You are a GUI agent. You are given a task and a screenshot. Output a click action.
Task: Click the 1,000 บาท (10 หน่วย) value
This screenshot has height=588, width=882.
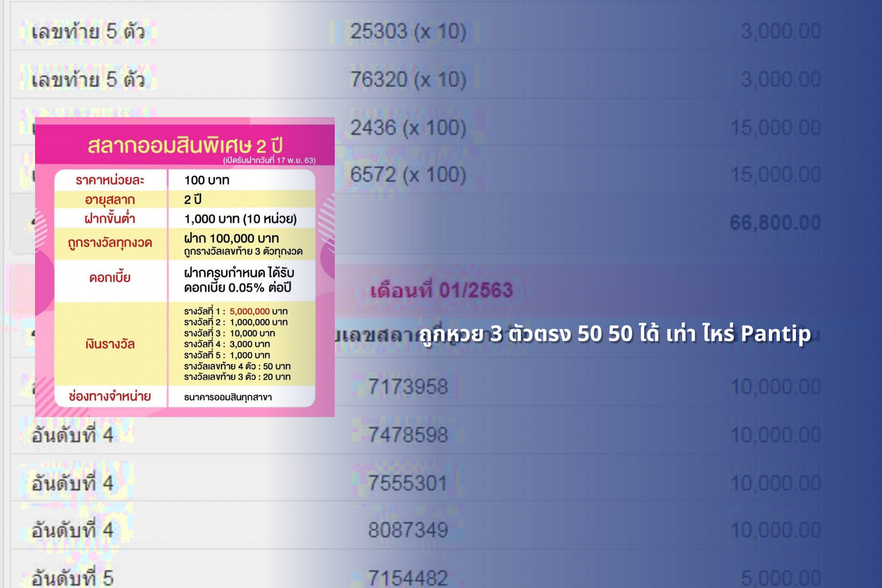coord(241,219)
